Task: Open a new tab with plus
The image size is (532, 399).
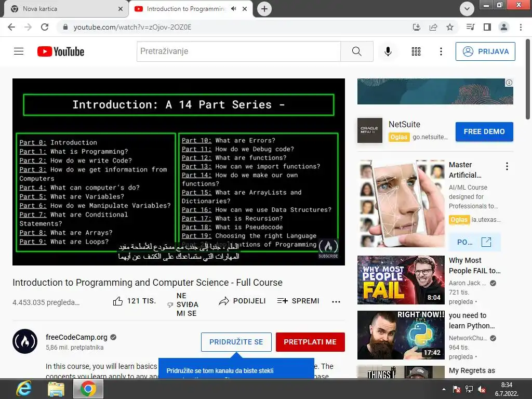Action: pos(264,9)
